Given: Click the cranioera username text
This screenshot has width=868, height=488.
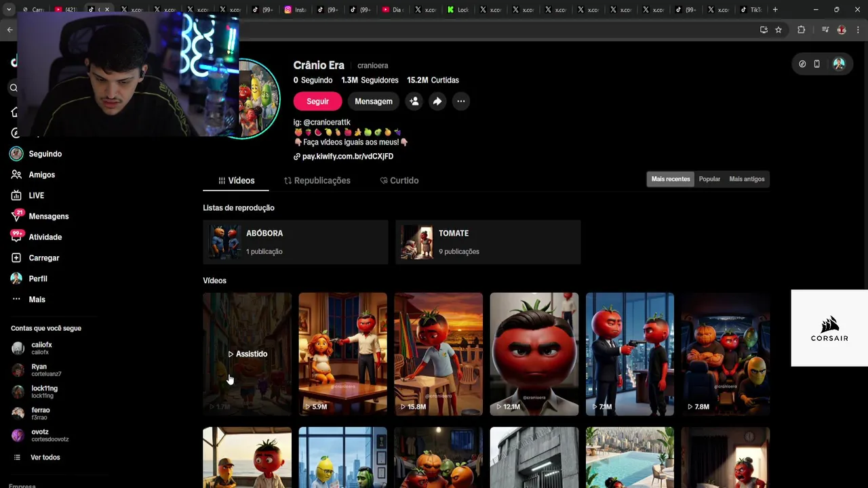Looking at the screenshot, I should tap(373, 66).
